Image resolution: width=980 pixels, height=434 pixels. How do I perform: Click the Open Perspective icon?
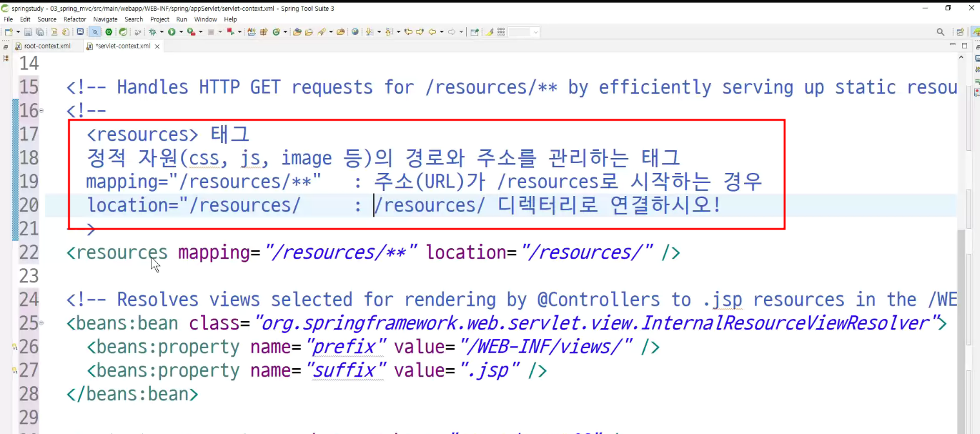pos(960,32)
